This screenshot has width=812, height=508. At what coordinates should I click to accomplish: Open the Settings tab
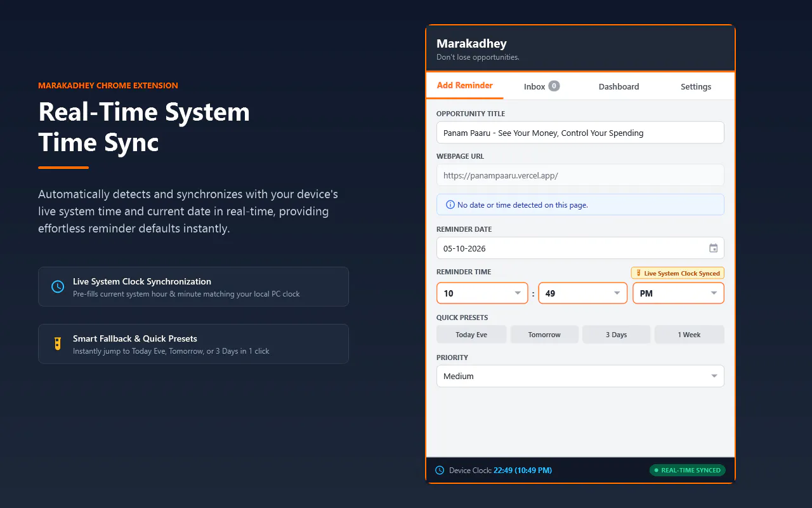[x=696, y=86]
